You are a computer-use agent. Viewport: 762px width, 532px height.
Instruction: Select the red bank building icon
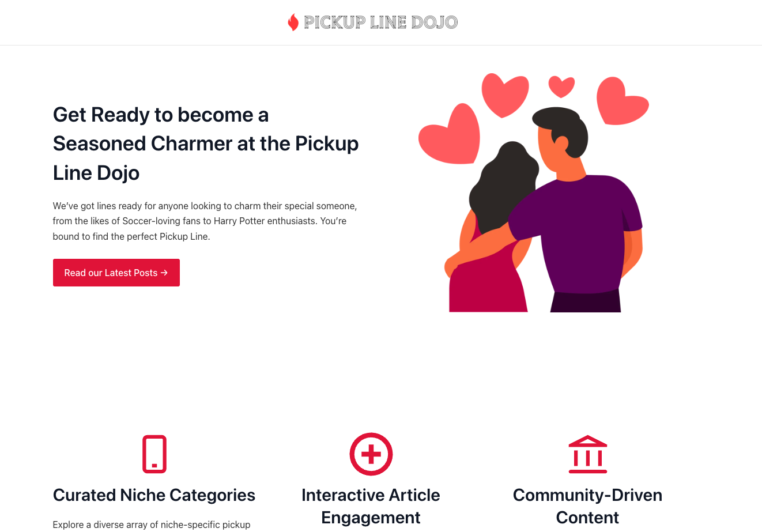coord(588,454)
